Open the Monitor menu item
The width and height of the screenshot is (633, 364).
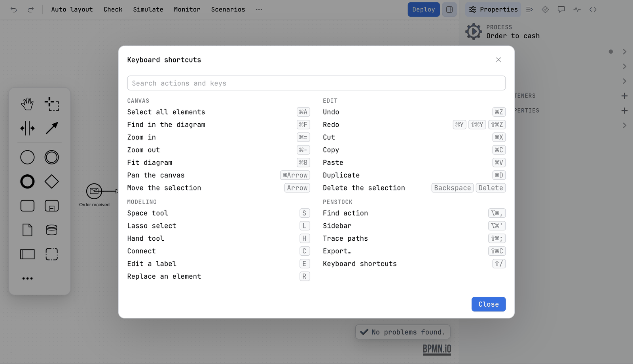coord(187,9)
